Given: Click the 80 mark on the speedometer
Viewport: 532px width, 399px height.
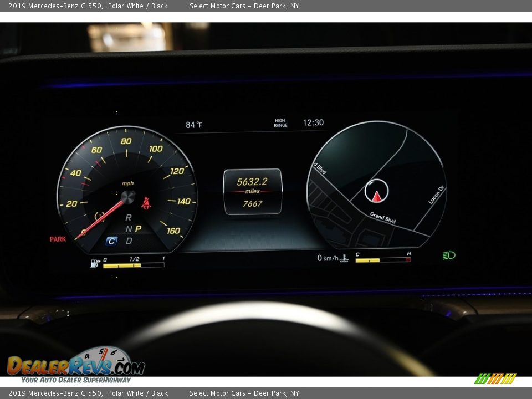Looking at the screenshot, I should [126, 141].
